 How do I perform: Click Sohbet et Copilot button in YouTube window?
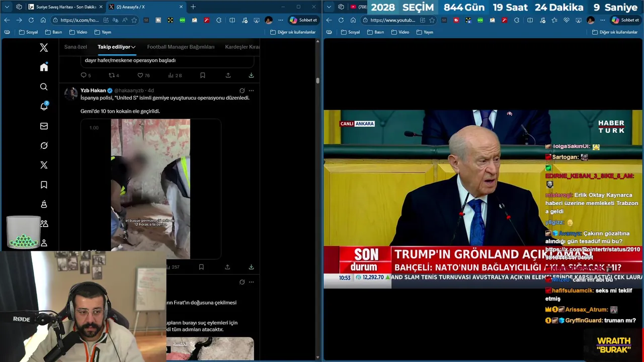click(x=625, y=20)
